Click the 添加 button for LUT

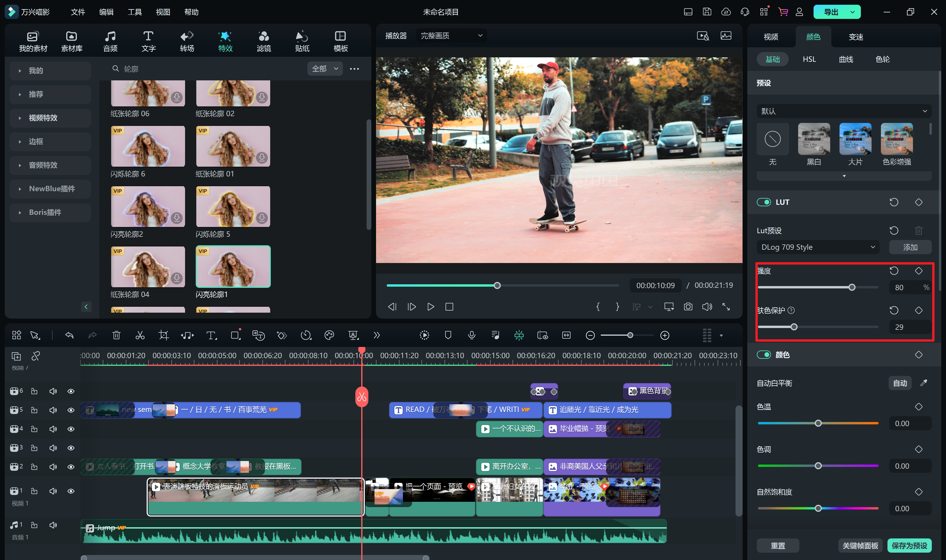point(908,247)
